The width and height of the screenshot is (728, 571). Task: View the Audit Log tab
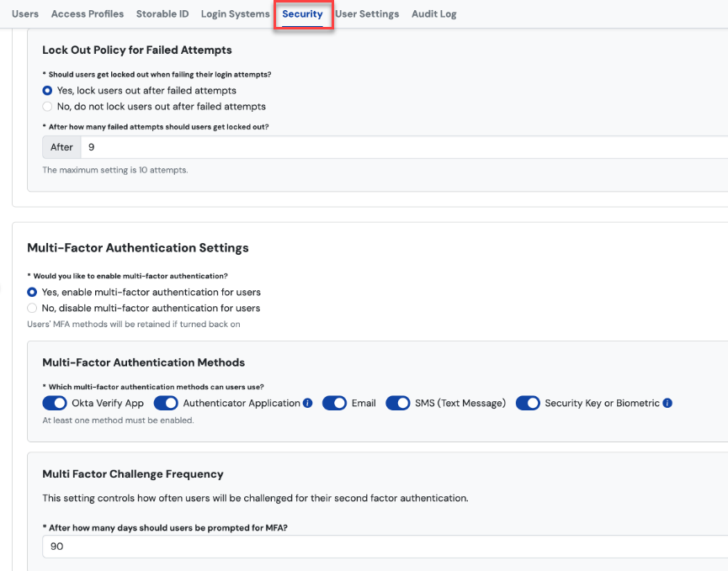435,14
